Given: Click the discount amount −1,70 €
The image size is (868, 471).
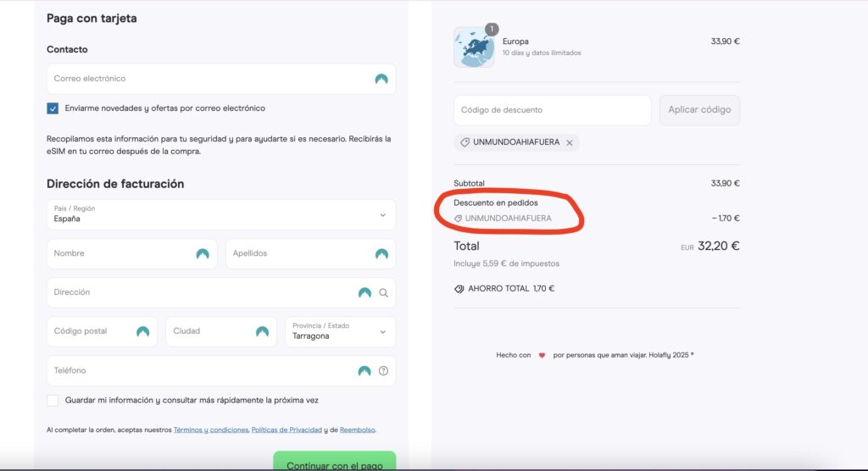Looking at the screenshot, I should [726, 219].
